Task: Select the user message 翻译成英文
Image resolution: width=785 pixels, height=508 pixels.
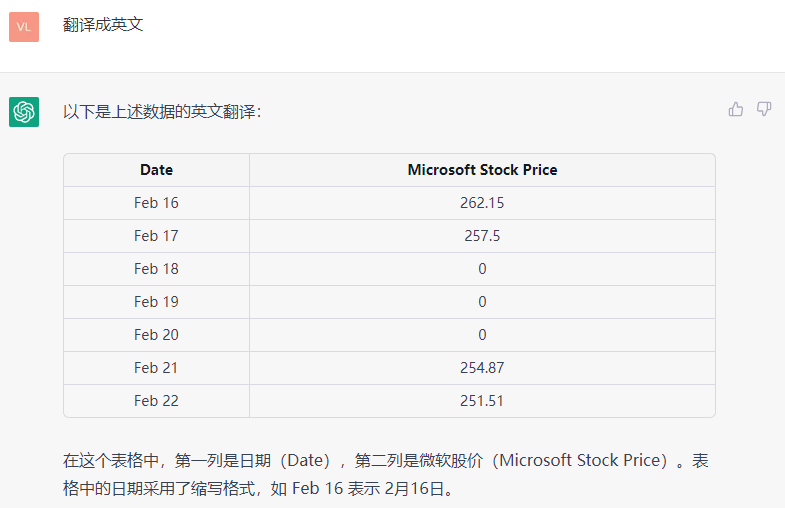Action: 103,24
